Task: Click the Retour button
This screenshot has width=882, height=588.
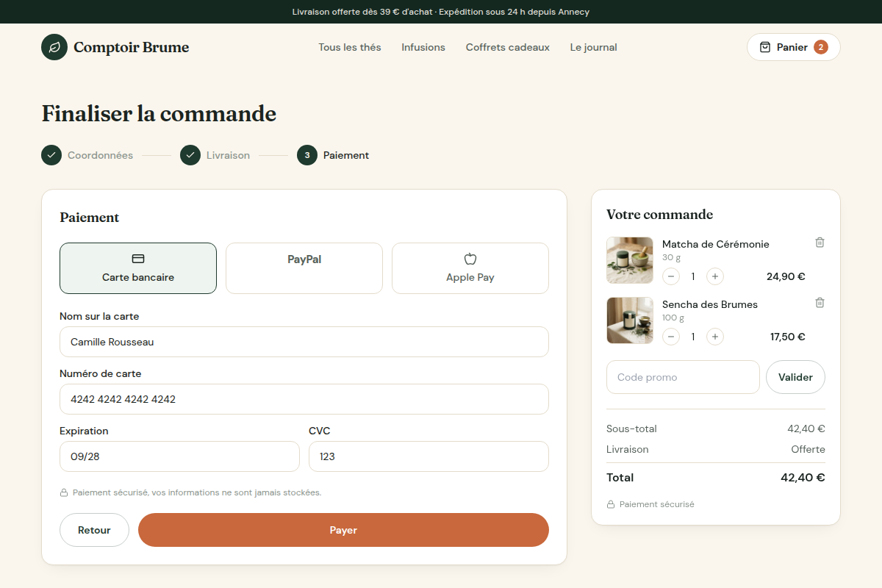Action: (94, 530)
